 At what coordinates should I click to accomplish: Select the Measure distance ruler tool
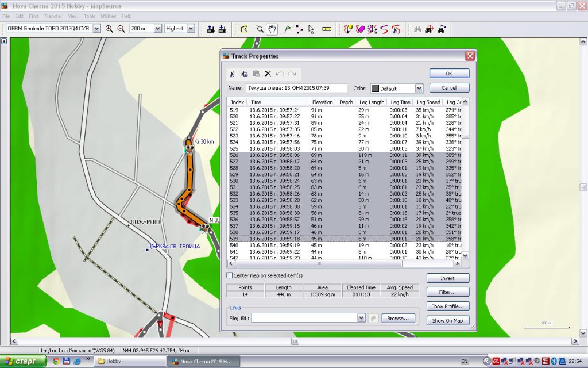point(327,29)
